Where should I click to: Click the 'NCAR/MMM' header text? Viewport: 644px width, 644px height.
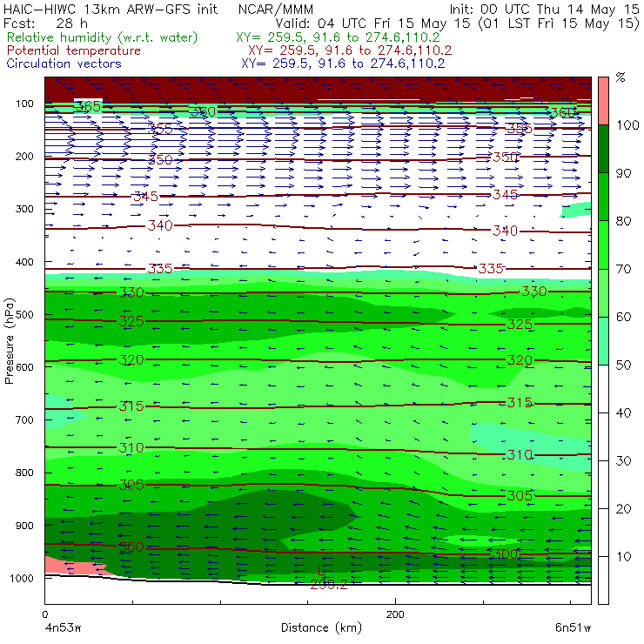tap(275, 9)
